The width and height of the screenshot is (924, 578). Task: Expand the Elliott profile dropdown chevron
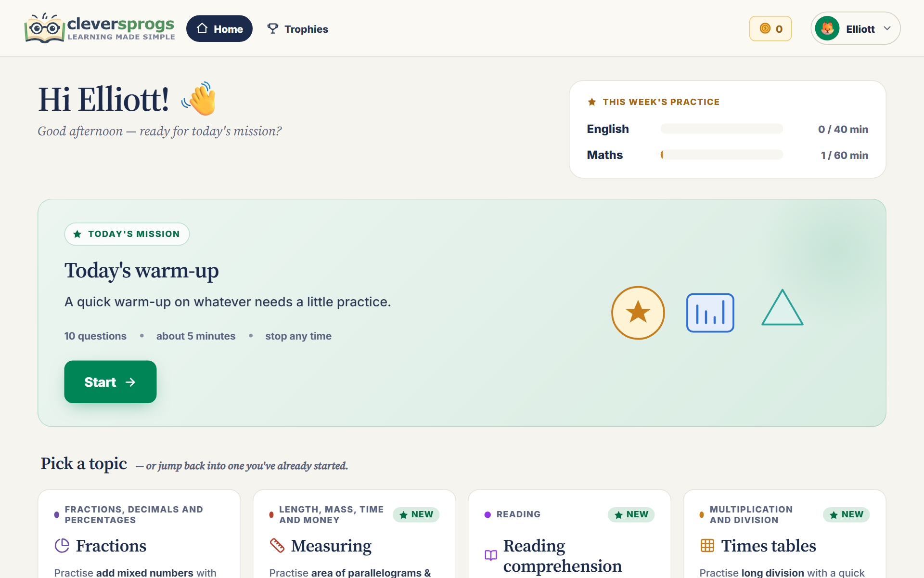(x=887, y=28)
